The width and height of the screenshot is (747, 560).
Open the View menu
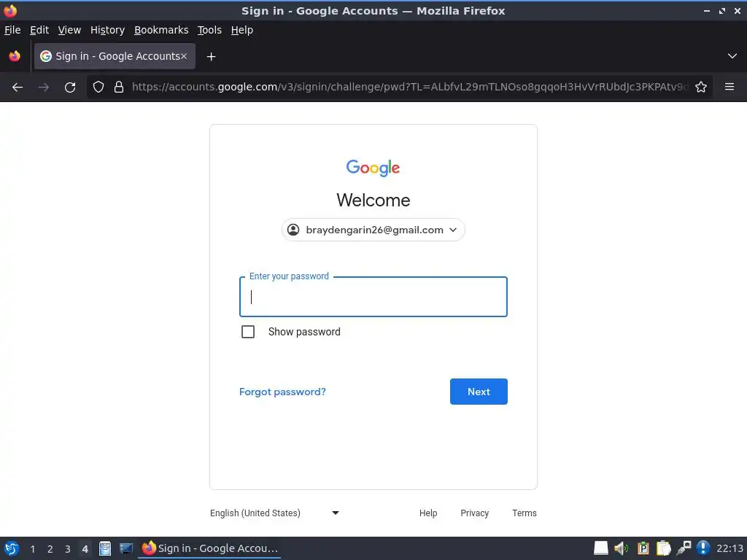pos(69,30)
